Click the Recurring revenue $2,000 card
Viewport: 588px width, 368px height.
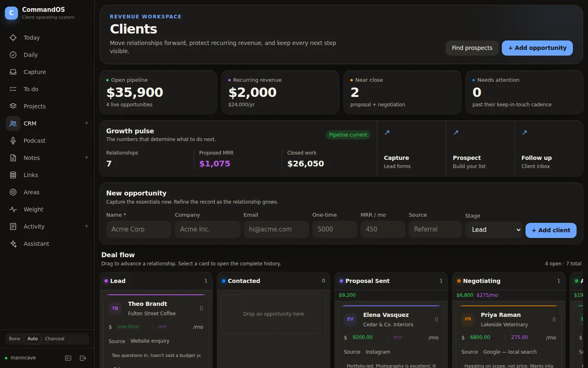[x=280, y=92]
